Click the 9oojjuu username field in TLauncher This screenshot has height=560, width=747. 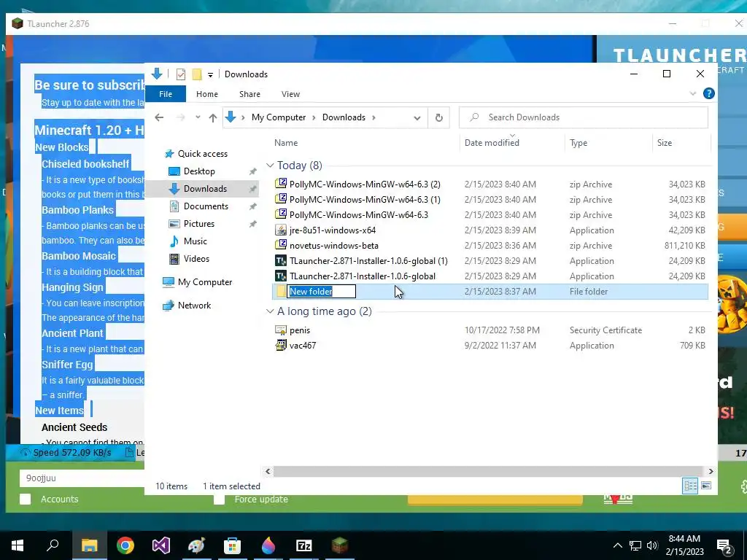coord(82,478)
